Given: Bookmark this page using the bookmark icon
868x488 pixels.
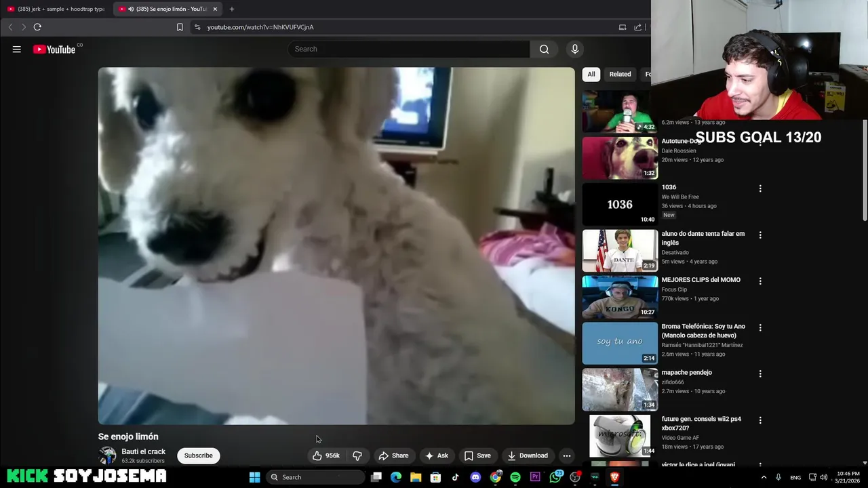Looking at the screenshot, I should [180, 27].
